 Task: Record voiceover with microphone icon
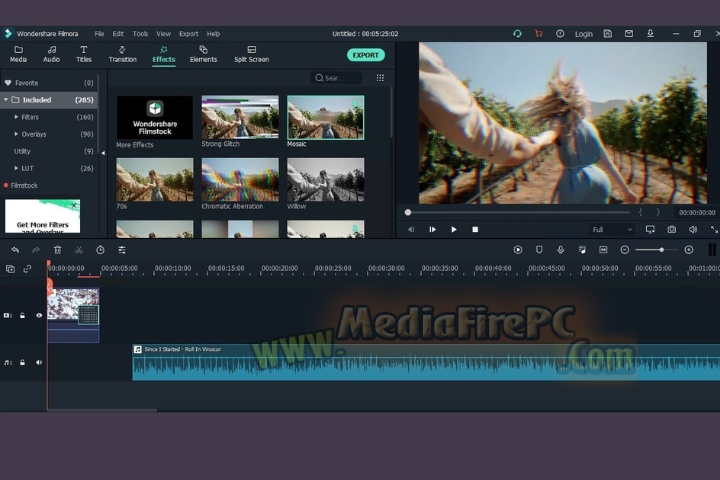coord(560,250)
